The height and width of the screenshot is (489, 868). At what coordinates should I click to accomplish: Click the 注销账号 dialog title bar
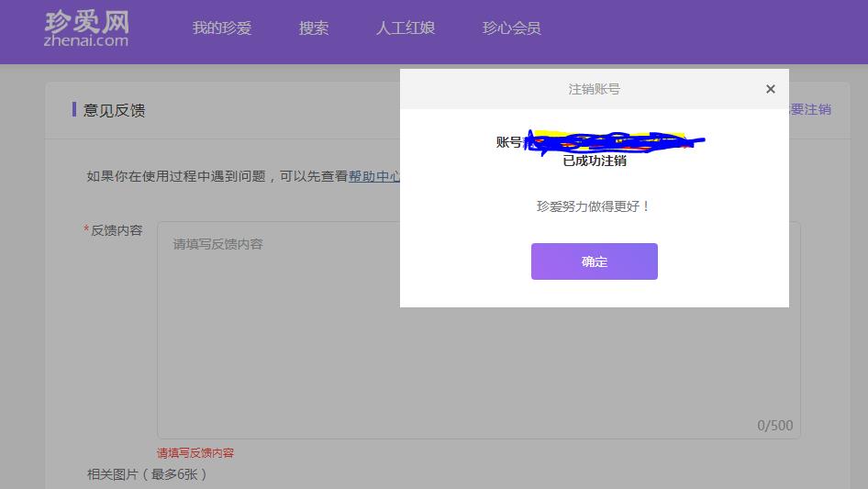594,89
